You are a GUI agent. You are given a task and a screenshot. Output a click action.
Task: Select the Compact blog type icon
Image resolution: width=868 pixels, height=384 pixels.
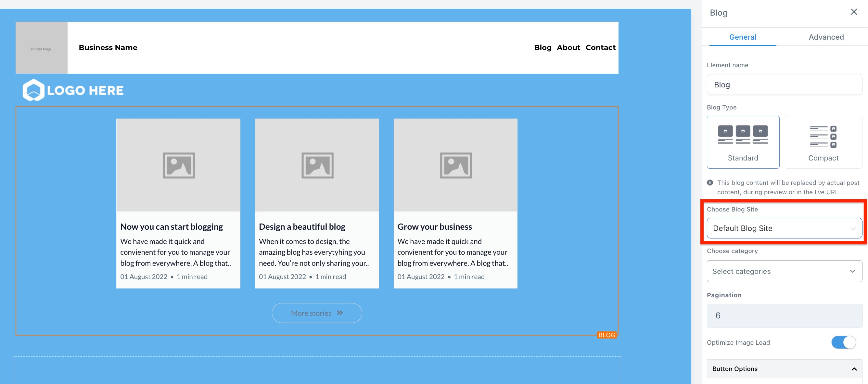coord(823,136)
